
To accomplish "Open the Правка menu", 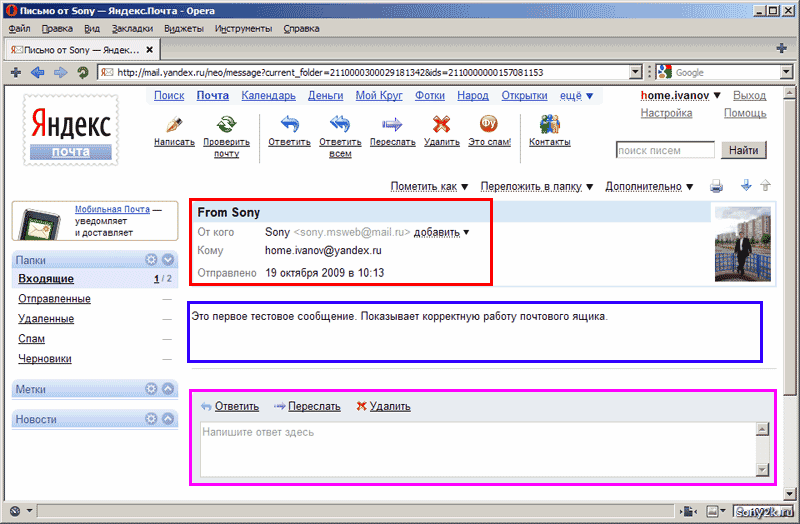I will click(57, 29).
